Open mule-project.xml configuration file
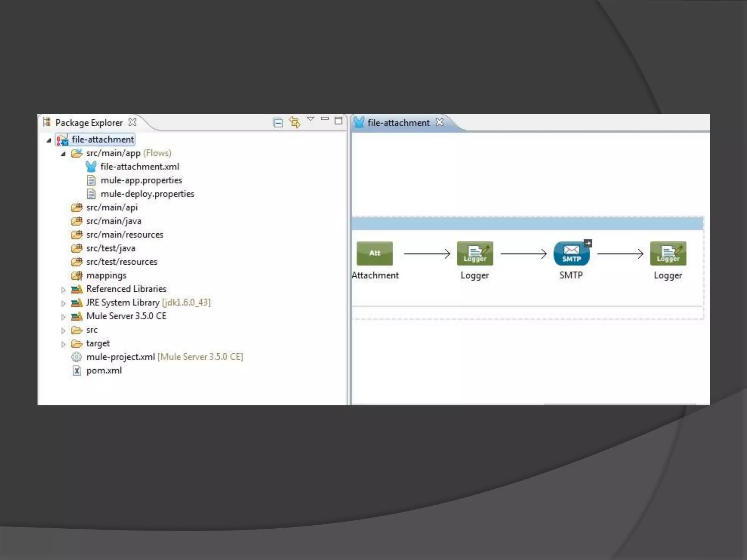Image resolution: width=747 pixels, height=560 pixels. (120, 357)
